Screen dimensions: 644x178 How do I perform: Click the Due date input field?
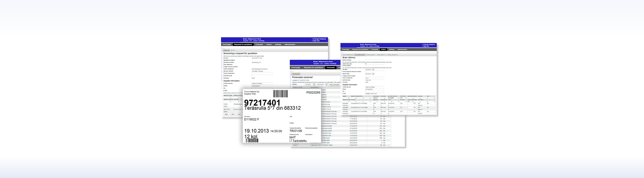tap(369, 70)
